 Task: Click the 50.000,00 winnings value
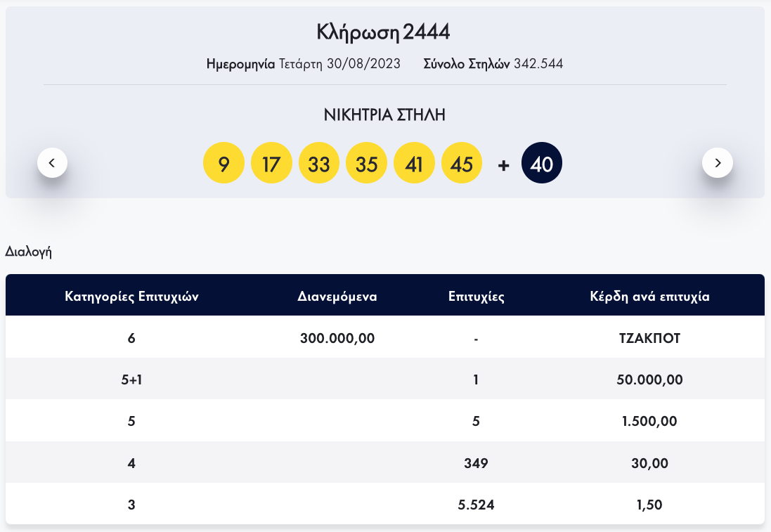[649, 379]
